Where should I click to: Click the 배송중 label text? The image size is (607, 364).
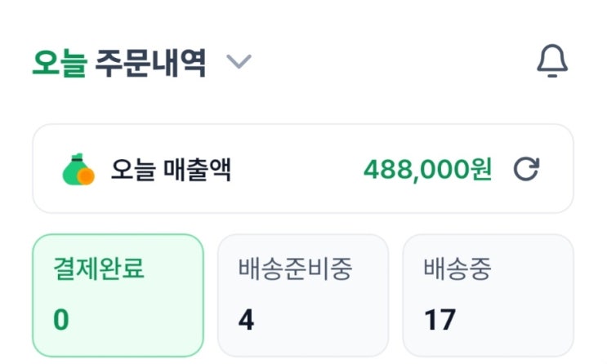(x=457, y=269)
